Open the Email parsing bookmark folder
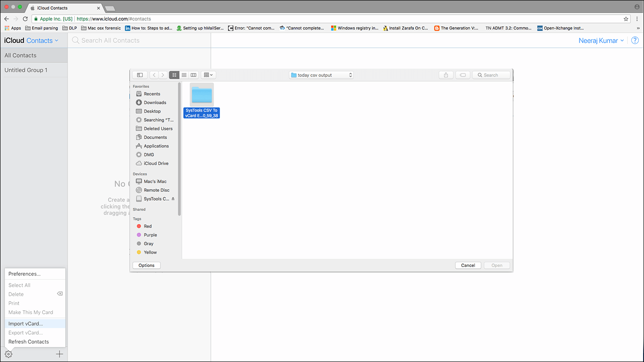The height and width of the screenshot is (362, 644). 41,28
